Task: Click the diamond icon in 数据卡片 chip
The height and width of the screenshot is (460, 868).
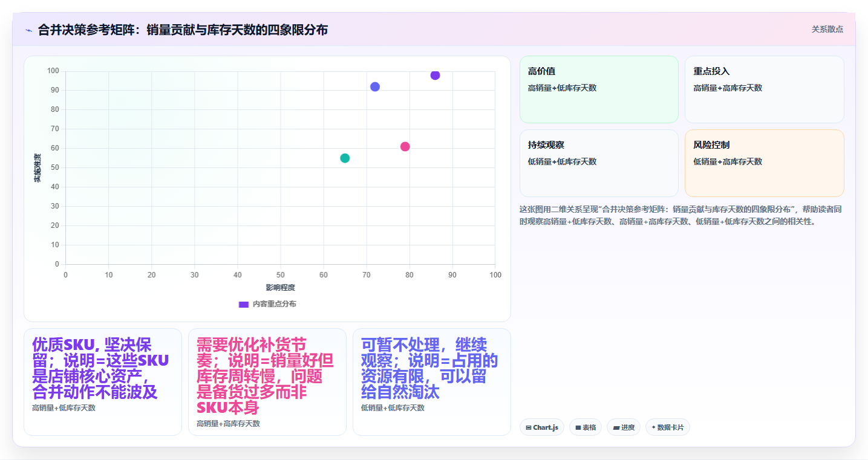Action: 654,427
